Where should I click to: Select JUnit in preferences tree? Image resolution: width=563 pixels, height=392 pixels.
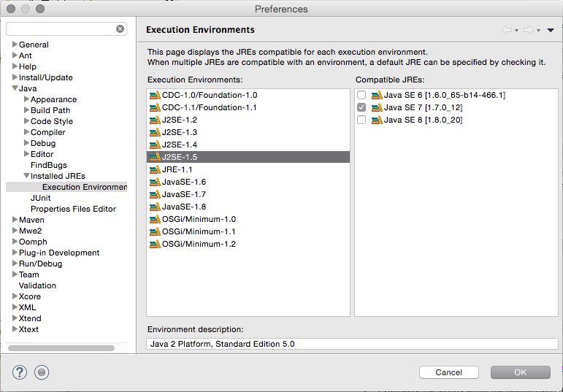pos(41,198)
